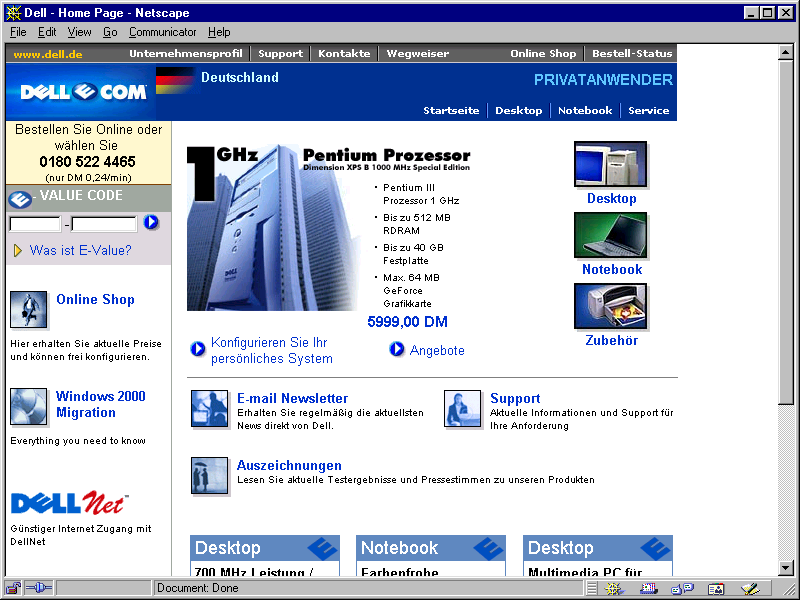This screenshot has width=800, height=600.
Task: Select Service in the blue header navigation
Action: pyautogui.click(x=649, y=111)
